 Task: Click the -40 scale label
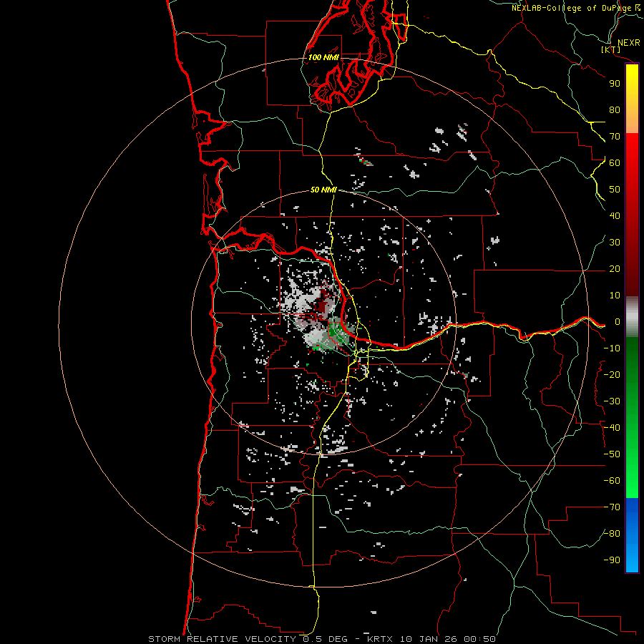[x=612, y=428]
